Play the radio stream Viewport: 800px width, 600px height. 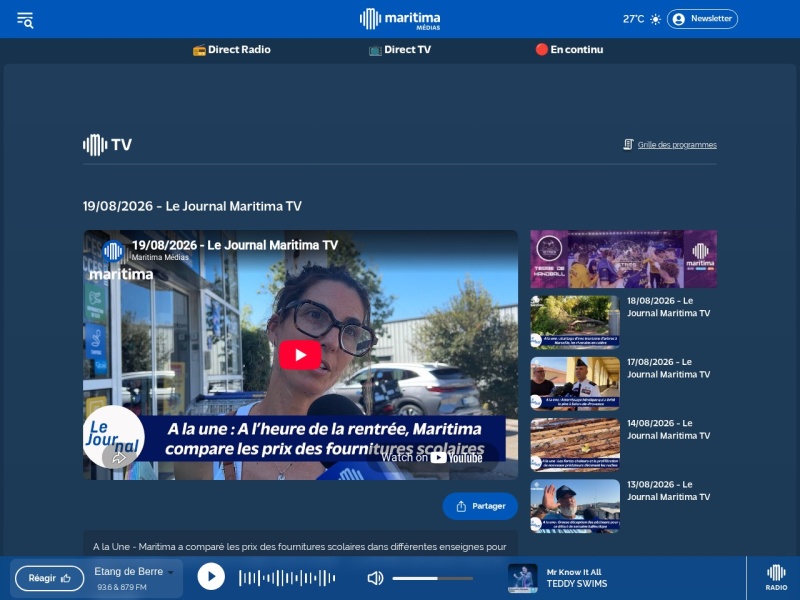point(211,577)
